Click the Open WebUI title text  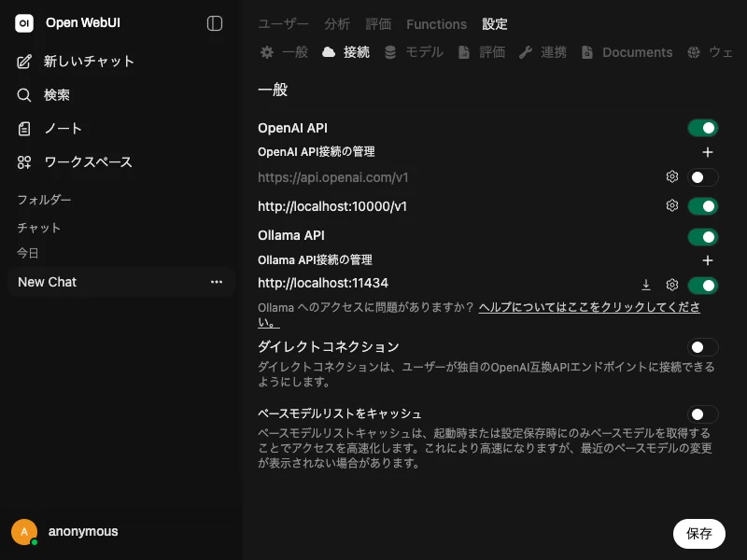tap(83, 22)
